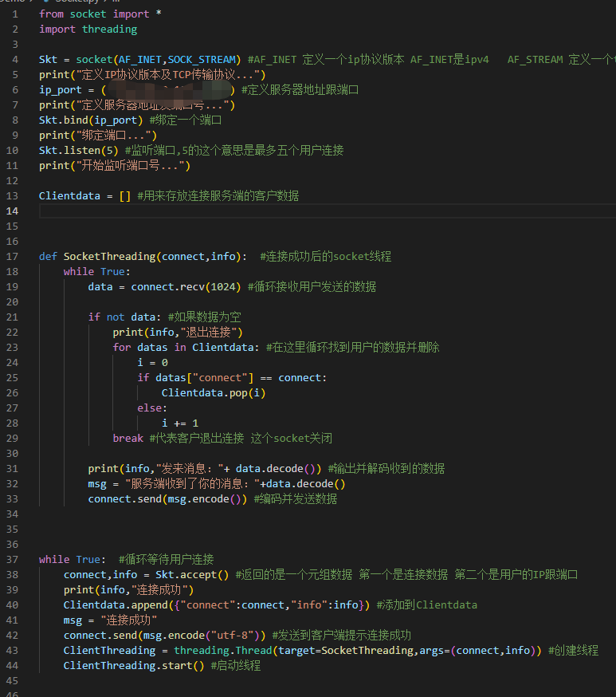This screenshot has width=616, height=697.
Task: Click "else:" on line 27
Action: [152, 408]
